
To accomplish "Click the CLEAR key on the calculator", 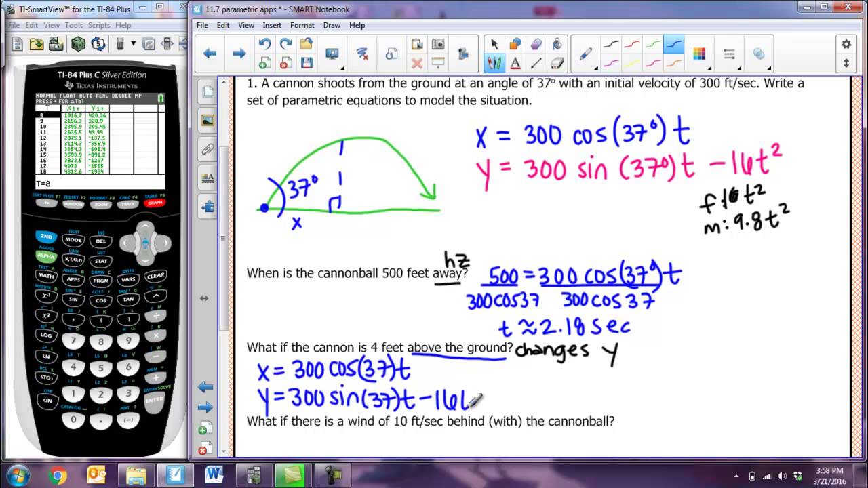I will 155,276.
